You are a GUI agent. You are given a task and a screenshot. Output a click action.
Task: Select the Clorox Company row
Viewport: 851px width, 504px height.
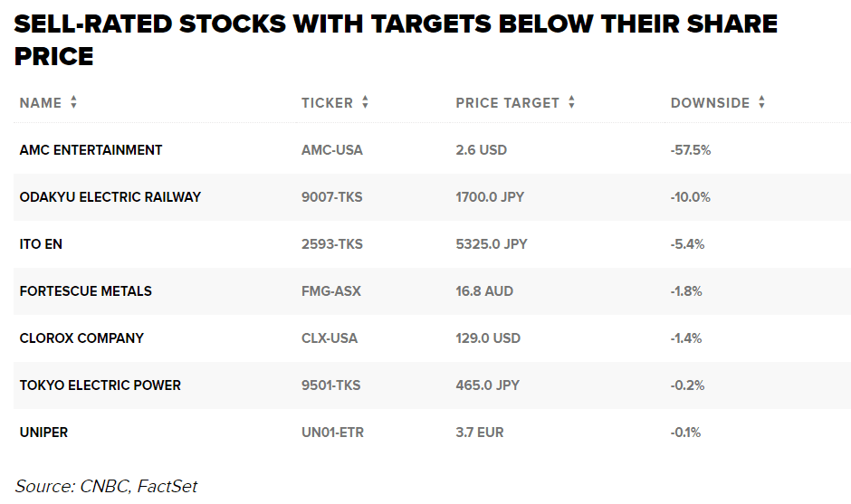81,338
